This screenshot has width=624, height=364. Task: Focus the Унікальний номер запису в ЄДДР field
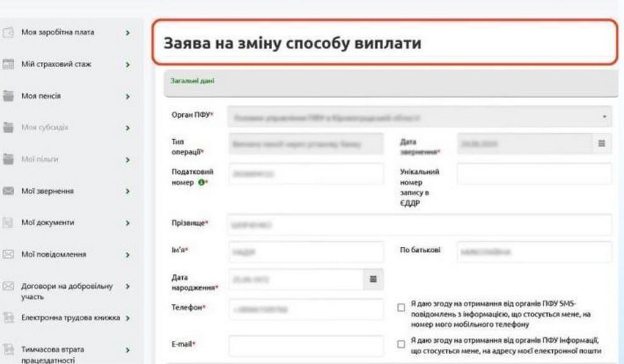pyautogui.click(x=534, y=174)
